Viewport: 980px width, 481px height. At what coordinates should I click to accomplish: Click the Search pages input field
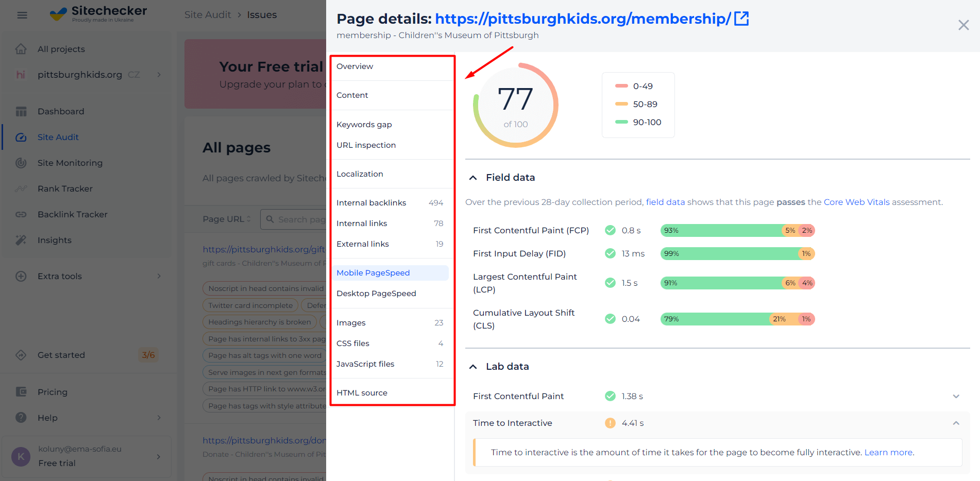[x=294, y=219]
